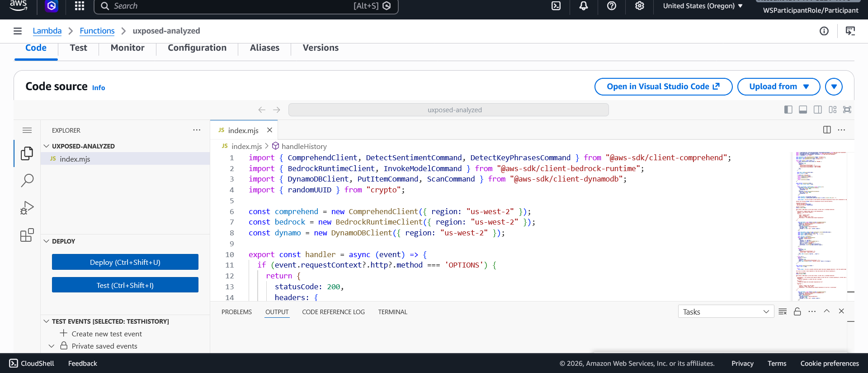Click the AWS console search field
Image resolution: width=868 pixels, height=373 pixels.
(x=246, y=6)
